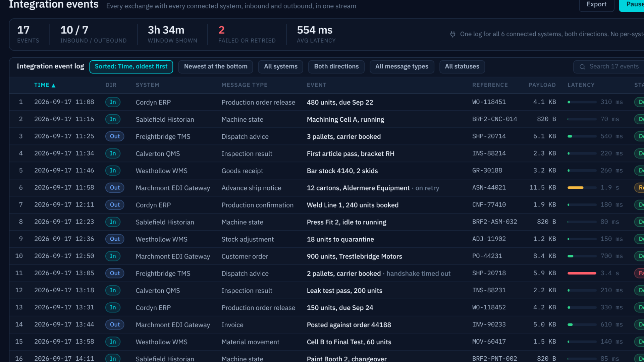
Task: Click the '3h 34m' window shown stat
Action: [x=172, y=34]
